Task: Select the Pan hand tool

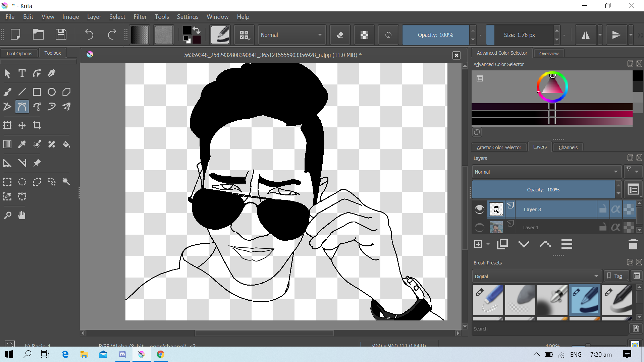Action: click(x=22, y=215)
